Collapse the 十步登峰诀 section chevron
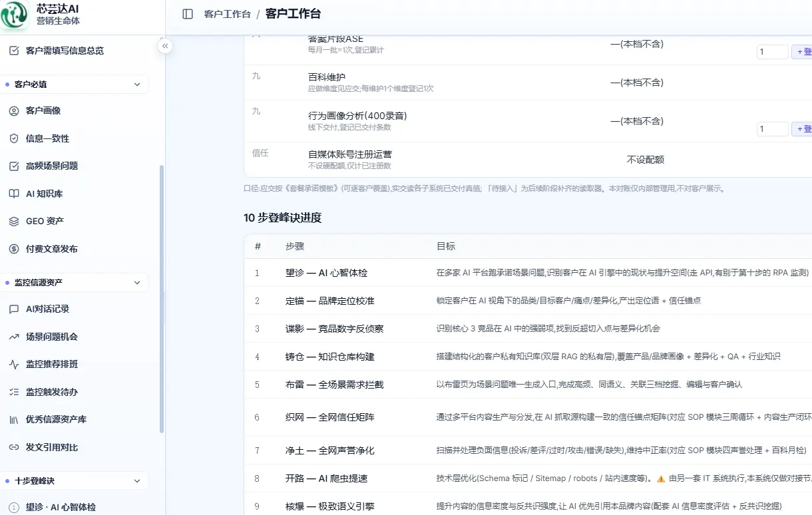Viewport: 812px width, 515px height. click(137, 481)
